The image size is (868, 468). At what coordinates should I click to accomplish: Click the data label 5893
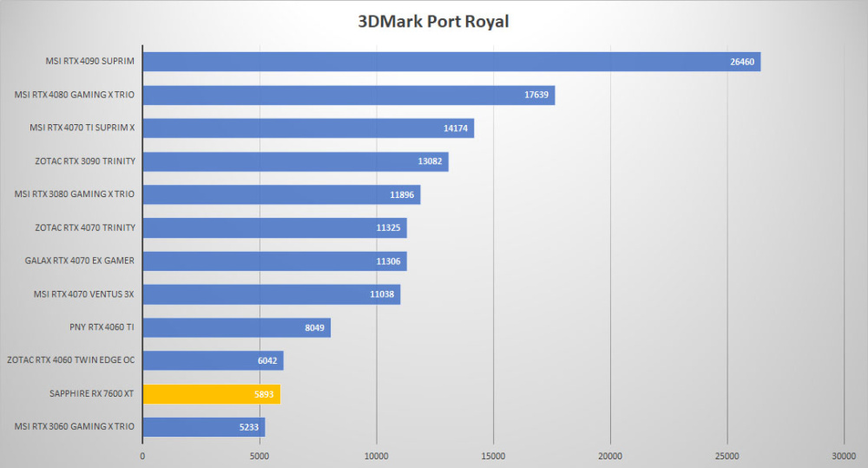point(264,394)
